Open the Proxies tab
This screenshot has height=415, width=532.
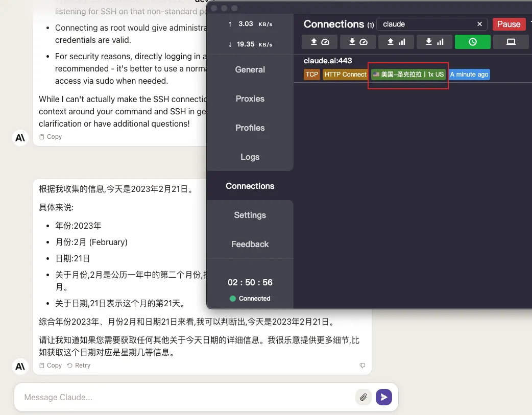250,99
